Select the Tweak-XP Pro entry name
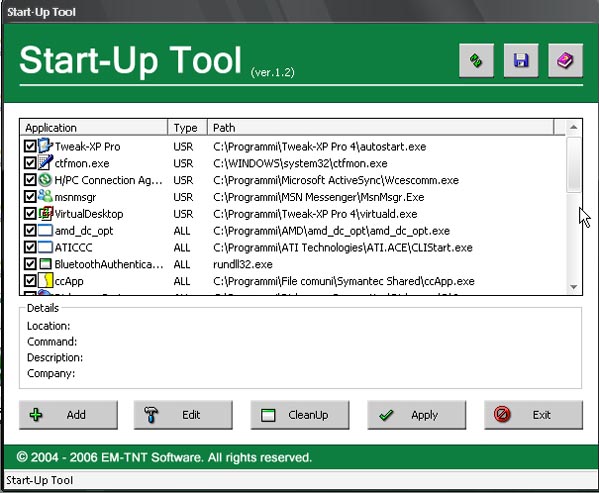Image resolution: width=599 pixels, height=493 pixels. pyautogui.click(x=87, y=146)
